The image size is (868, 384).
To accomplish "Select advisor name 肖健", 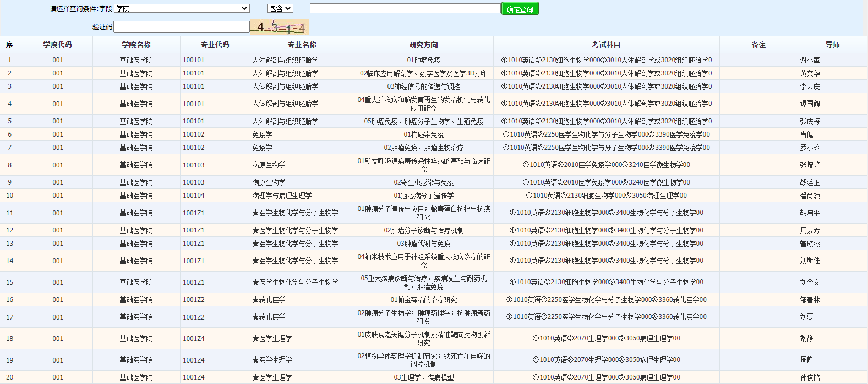I will tap(807, 134).
